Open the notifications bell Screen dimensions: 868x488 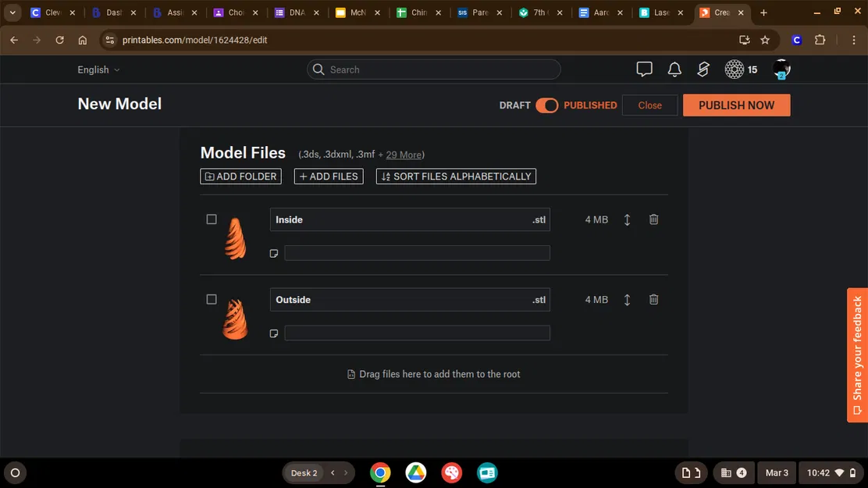(674, 69)
